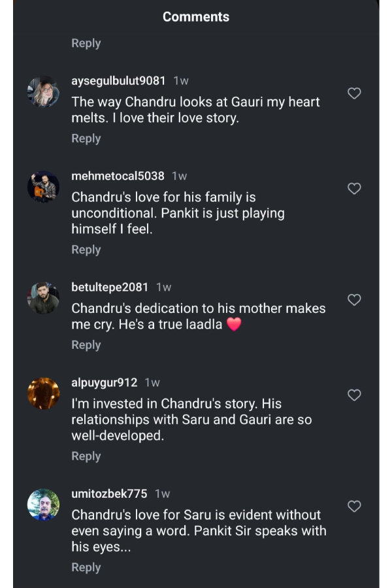This screenshot has width=392, height=588.
Task: Open alpuygur912's profile picture
Action: pyautogui.click(x=43, y=393)
